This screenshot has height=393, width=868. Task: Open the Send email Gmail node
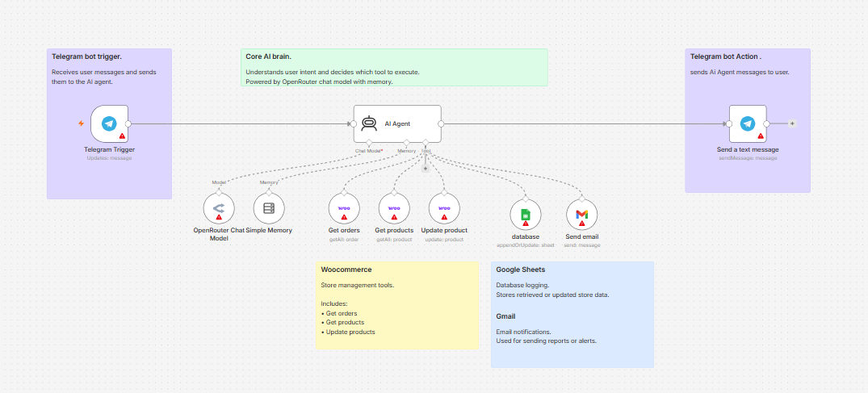click(x=582, y=215)
